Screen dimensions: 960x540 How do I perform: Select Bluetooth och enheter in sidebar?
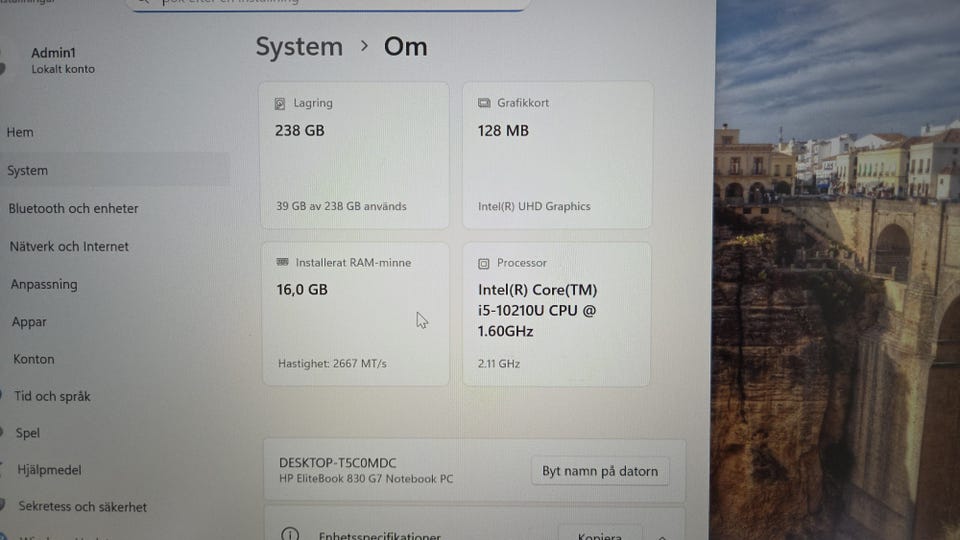coord(74,208)
